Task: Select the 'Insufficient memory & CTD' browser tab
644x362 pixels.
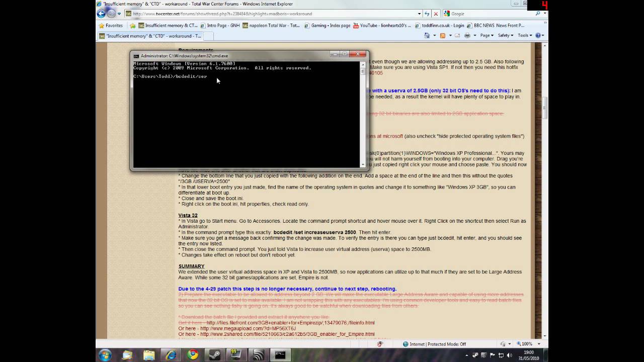Action: 150,36
